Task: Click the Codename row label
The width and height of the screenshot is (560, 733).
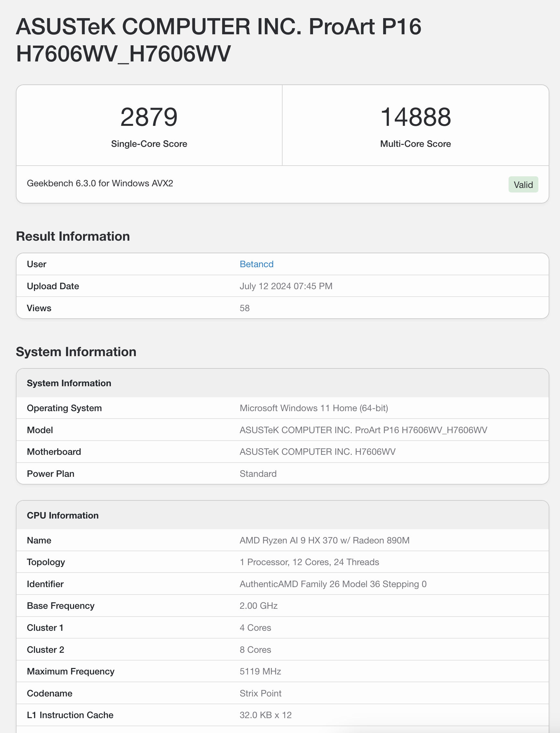Action: [50, 693]
